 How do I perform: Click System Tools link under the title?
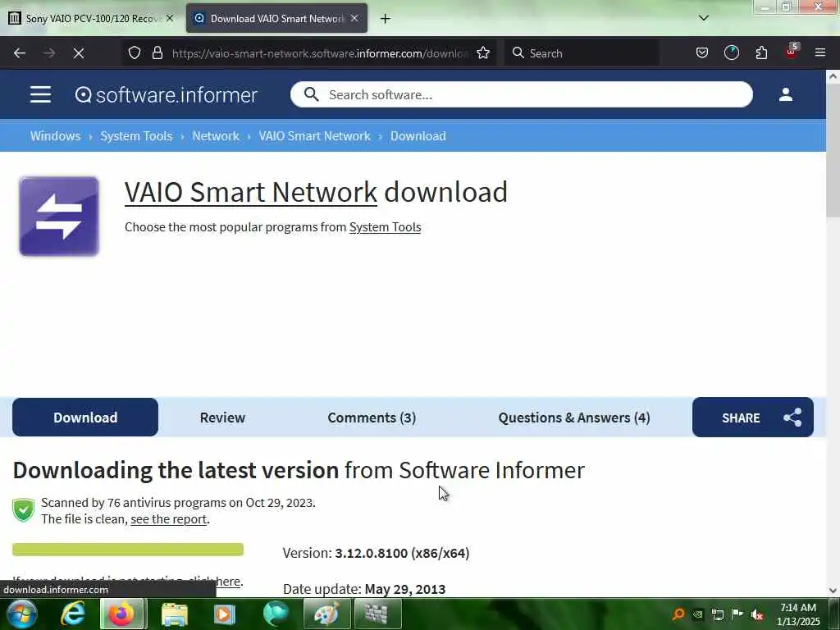point(386,227)
